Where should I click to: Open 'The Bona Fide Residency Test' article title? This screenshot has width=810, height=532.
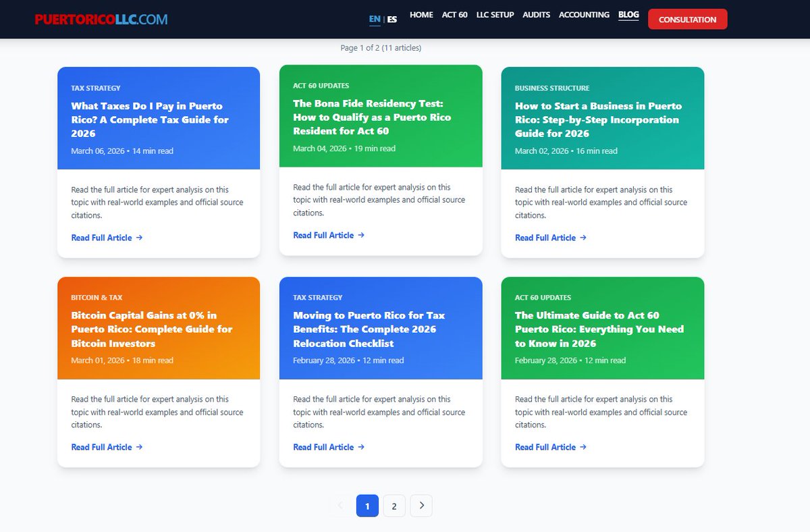click(x=372, y=117)
